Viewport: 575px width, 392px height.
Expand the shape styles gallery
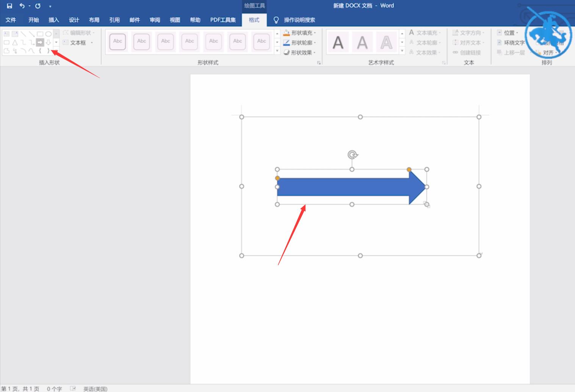click(277, 51)
